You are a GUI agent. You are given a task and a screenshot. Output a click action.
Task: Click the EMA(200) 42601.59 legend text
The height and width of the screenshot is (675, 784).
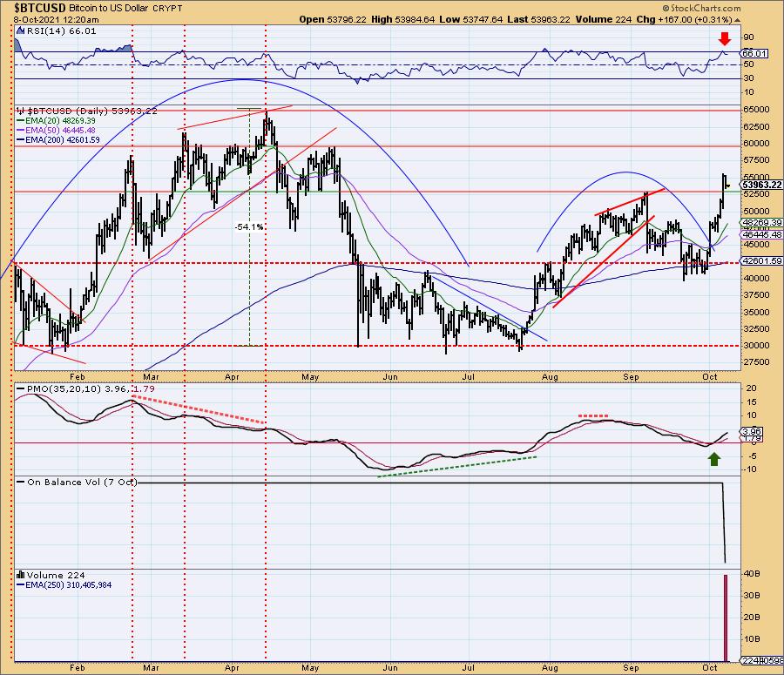[x=63, y=140]
